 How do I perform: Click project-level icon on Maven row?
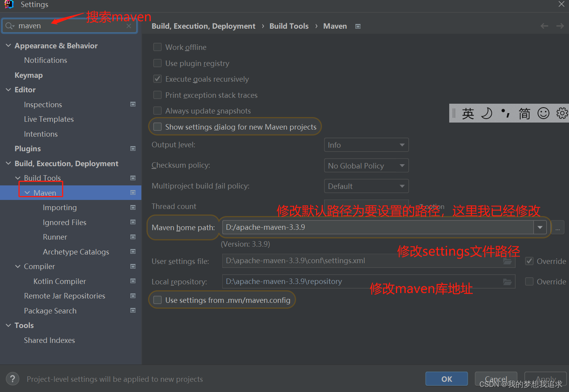coord(133,192)
